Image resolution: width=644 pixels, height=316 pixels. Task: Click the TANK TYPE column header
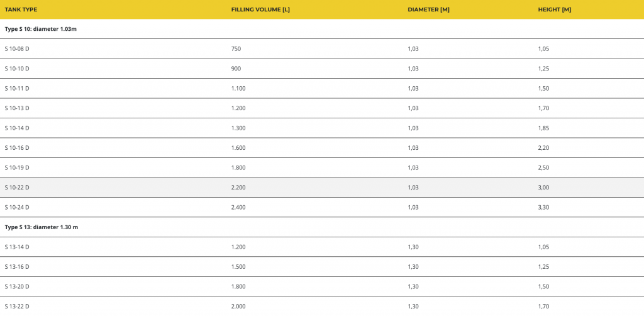point(21,9)
